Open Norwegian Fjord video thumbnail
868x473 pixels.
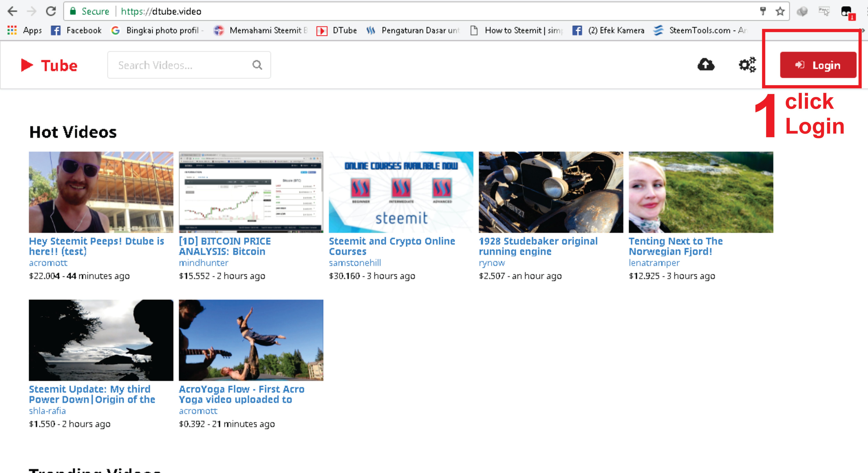[x=701, y=192]
